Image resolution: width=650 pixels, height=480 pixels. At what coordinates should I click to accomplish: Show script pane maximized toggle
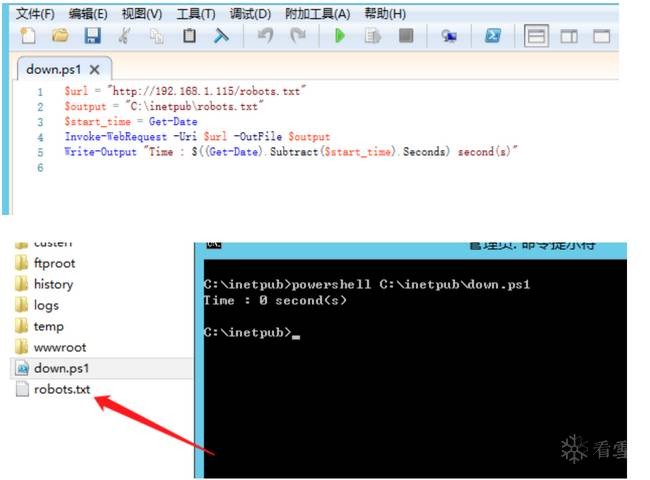pos(601,37)
